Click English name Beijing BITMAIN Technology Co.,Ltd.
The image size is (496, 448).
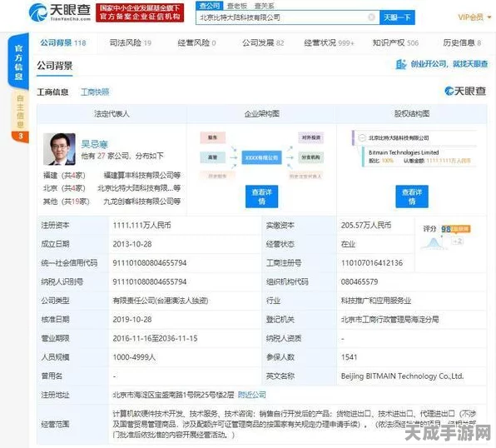[x=402, y=376]
